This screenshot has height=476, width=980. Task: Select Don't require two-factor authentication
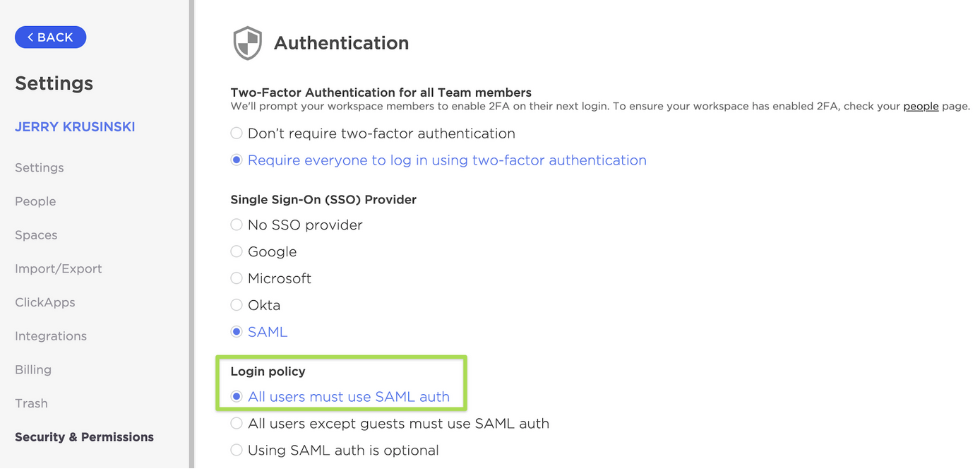pyautogui.click(x=237, y=133)
